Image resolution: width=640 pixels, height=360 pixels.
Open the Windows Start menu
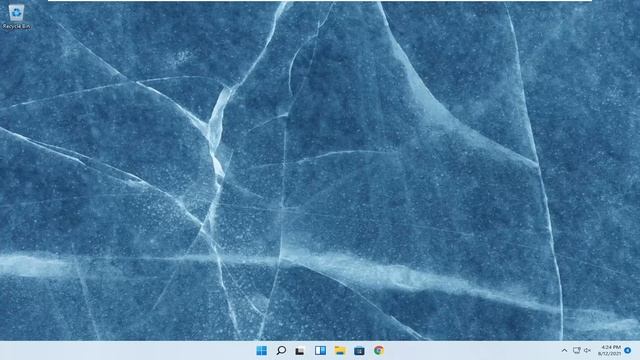coord(261,351)
